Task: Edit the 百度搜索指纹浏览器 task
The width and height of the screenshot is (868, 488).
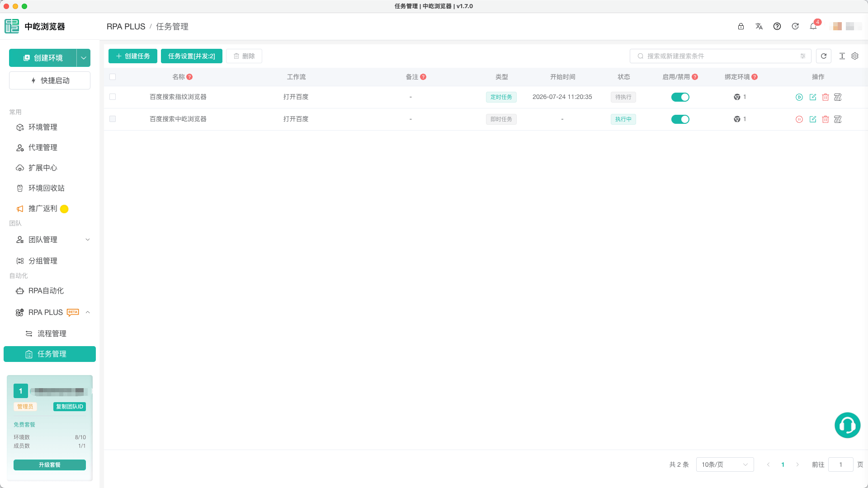Action: tap(813, 97)
